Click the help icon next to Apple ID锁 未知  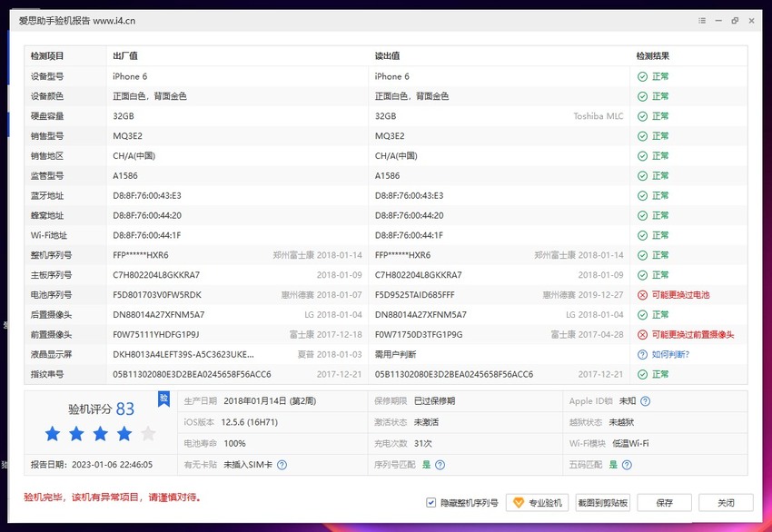pyautogui.click(x=645, y=401)
